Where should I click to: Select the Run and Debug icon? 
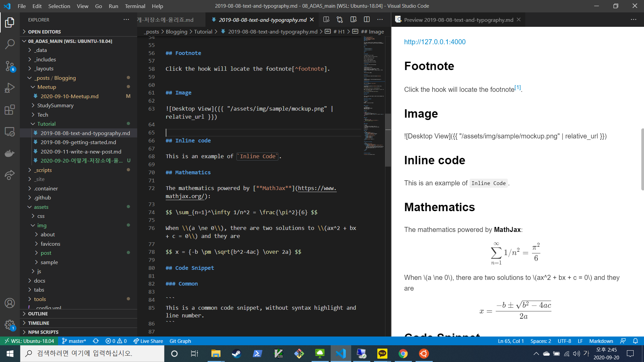pyautogui.click(x=10, y=87)
